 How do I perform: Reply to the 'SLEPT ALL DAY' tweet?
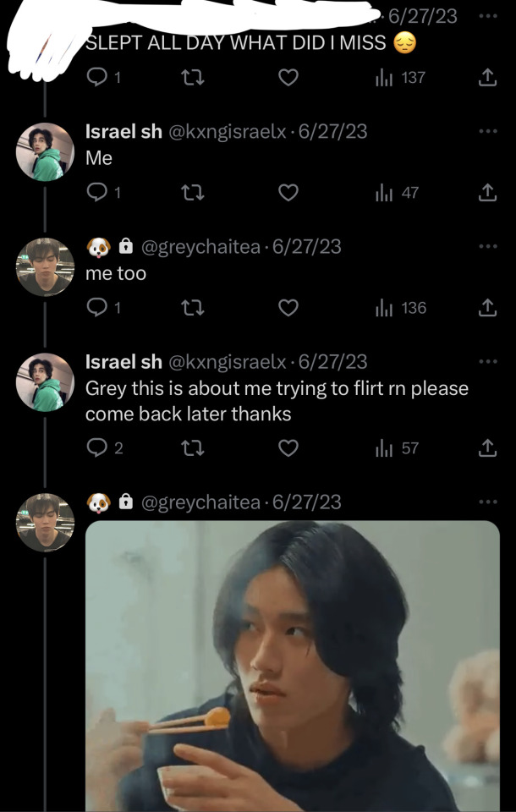pyautogui.click(x=96, y=78)
